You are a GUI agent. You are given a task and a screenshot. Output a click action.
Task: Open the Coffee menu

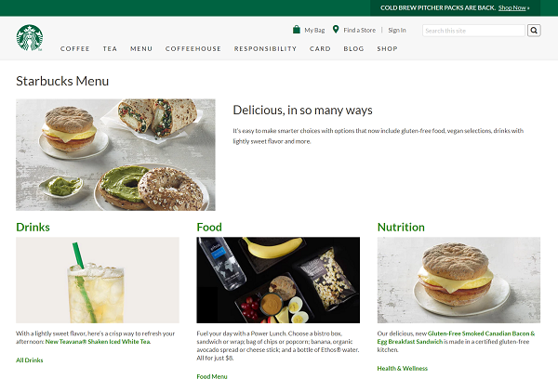coord(75,48)
